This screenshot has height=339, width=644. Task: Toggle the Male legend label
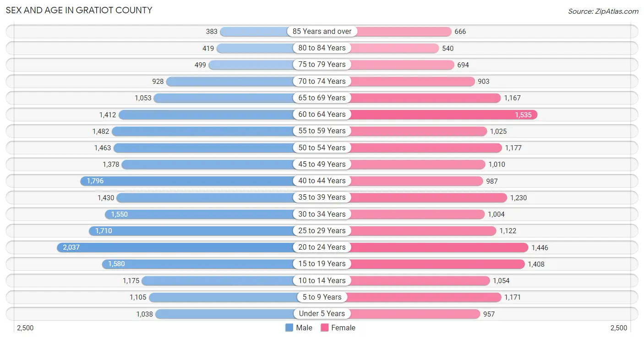(x=304, y=328)
